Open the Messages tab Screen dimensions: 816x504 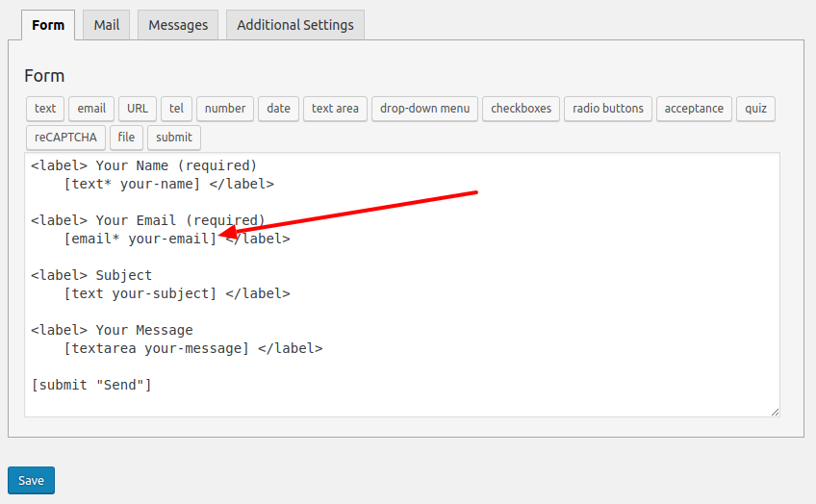(x=178, y=25)
